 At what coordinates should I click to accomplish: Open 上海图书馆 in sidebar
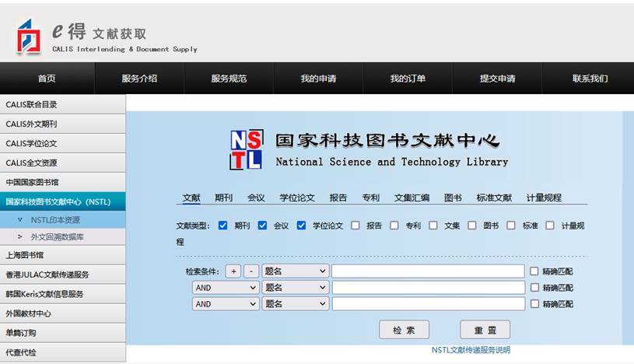63,255
